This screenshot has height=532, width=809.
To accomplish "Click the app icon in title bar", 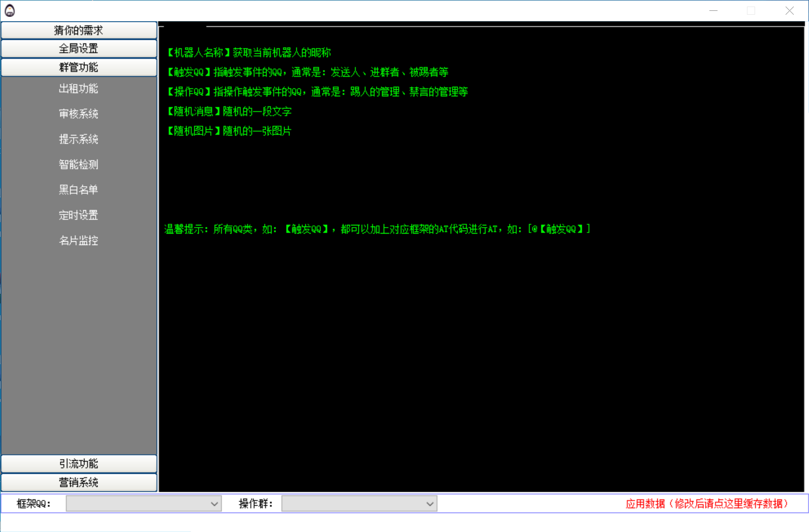I will (10, 10).
